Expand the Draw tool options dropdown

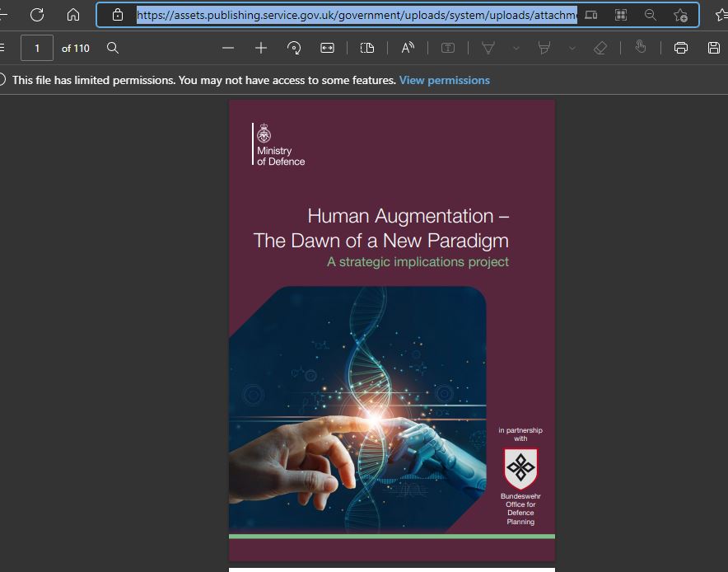pyautogui.click(x=516, y=48)
